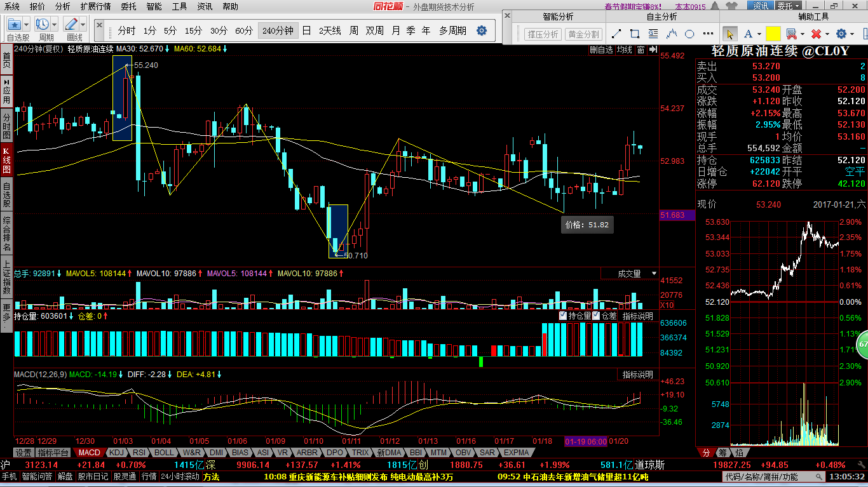Viewport: 868px width, 487px height.
Task: Click the red scissors eraser tool
Action: coord(791,34)
